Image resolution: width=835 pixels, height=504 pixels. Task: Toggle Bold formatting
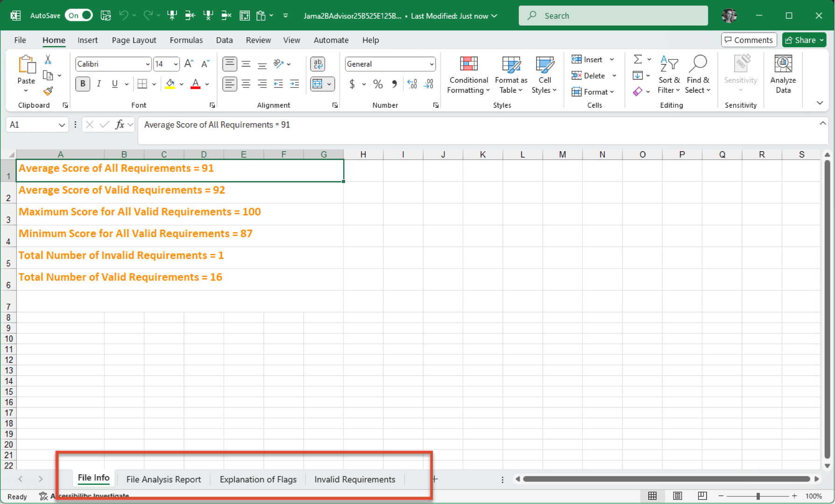pos(83,84)
